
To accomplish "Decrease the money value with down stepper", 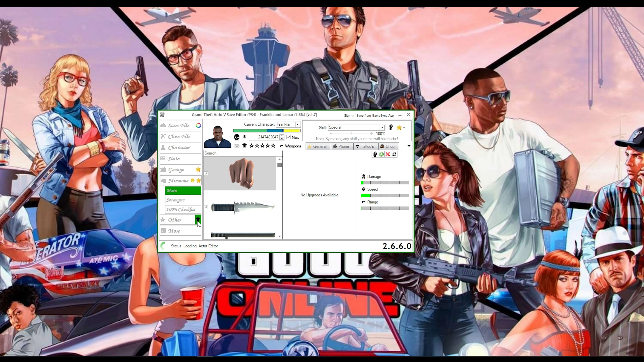I will point(282,138).
